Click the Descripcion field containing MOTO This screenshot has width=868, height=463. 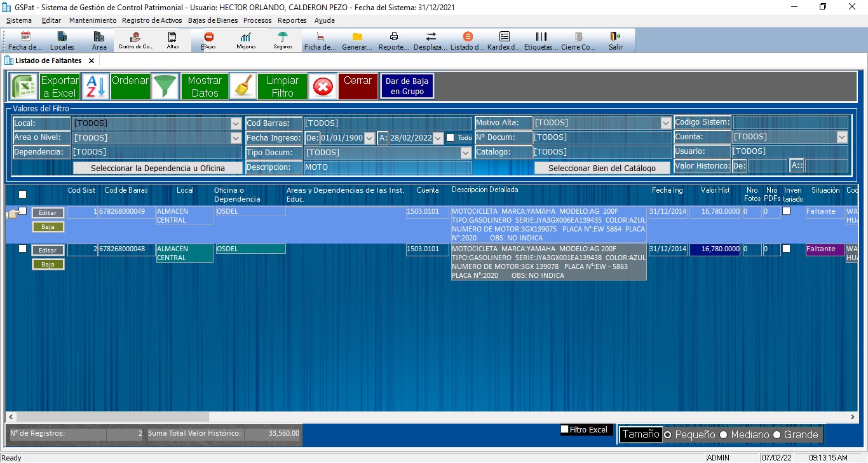point(388,167)
